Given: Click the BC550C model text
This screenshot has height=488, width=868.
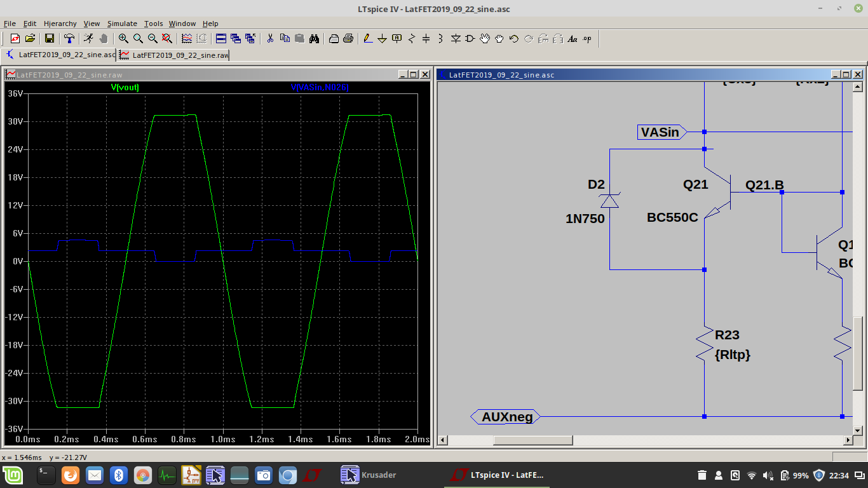Looking at the screenshot, I should pos(672,217).
